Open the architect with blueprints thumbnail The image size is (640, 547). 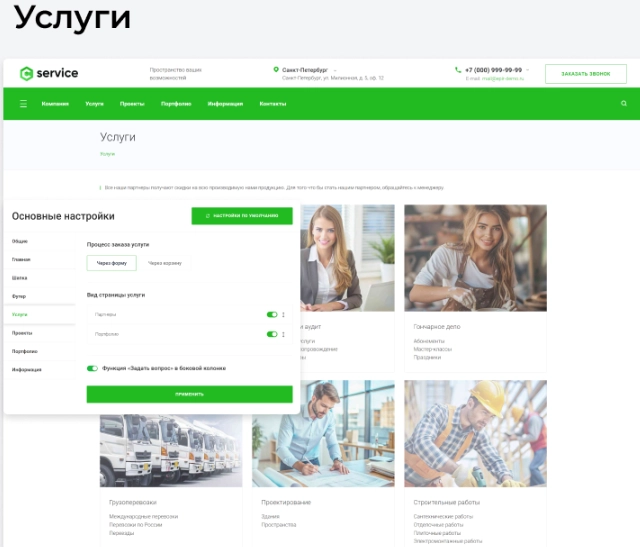(x=323, y=434)
